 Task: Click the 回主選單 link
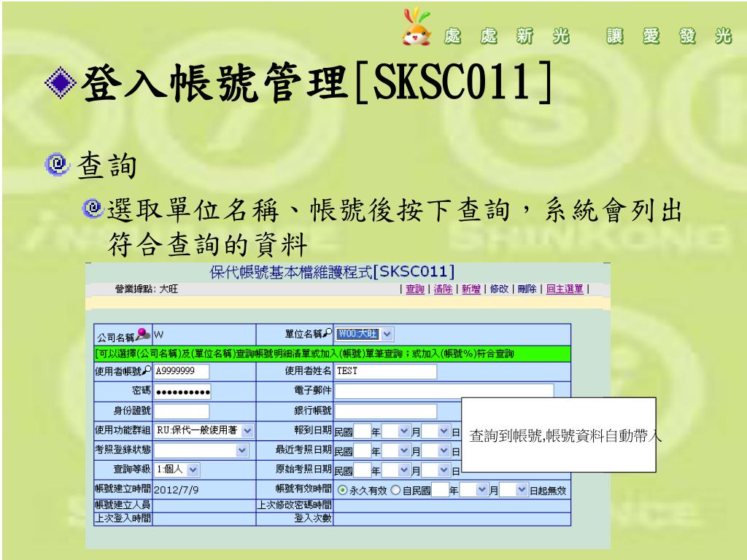(565, 289)
